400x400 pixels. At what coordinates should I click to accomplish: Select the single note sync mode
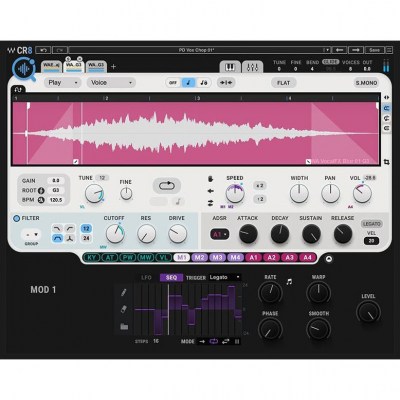[188, 83]
